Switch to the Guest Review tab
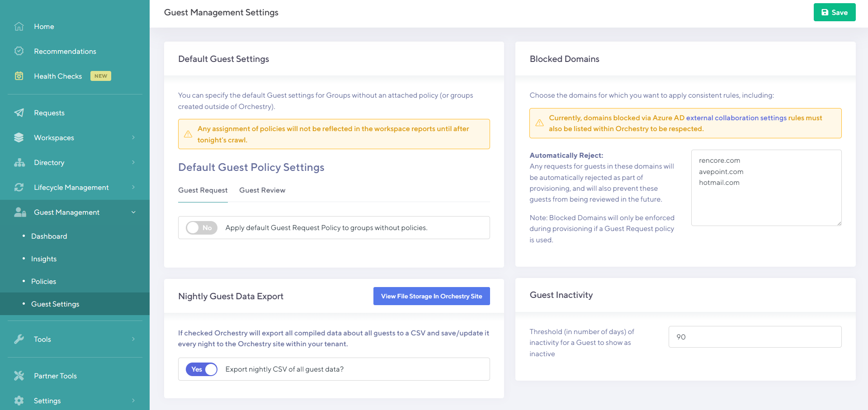This screenshot has height=410, width=868. pyautogui.click(x=262, y=190)
